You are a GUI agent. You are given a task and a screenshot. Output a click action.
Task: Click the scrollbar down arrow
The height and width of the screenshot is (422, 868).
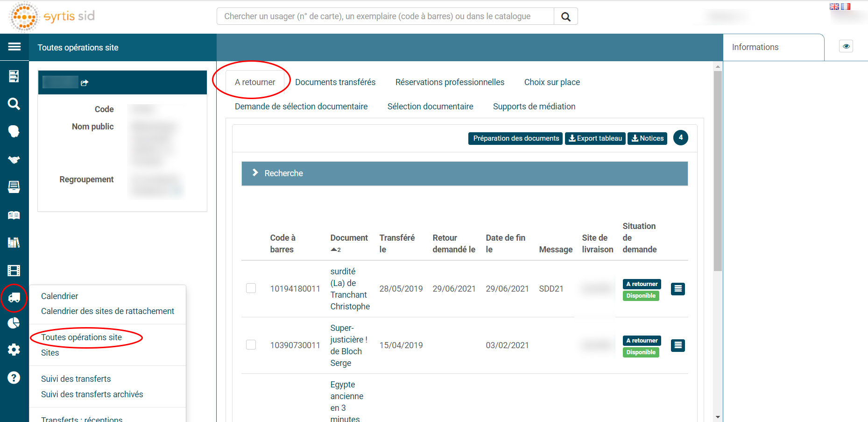(x=718, y=417)
